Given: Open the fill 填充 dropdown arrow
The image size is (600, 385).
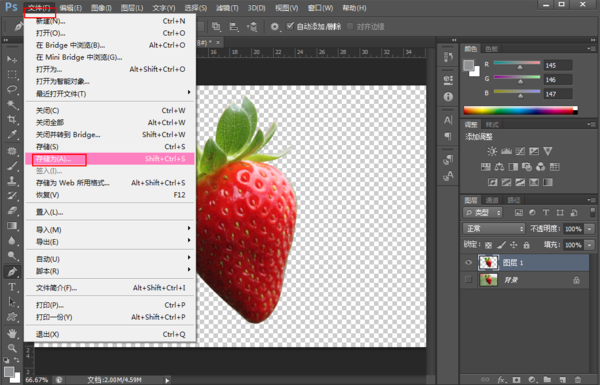Looking at the screenshot, I should pyautogui.click(x=590, y=245).
